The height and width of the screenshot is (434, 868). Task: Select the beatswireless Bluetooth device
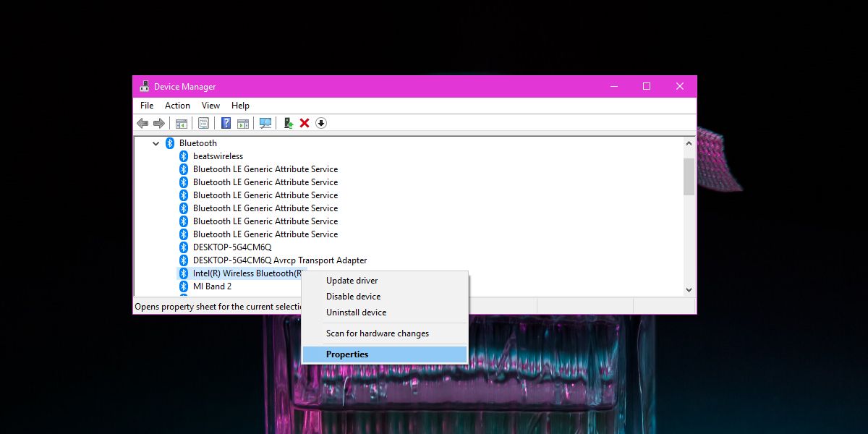(x=218, y=156)
